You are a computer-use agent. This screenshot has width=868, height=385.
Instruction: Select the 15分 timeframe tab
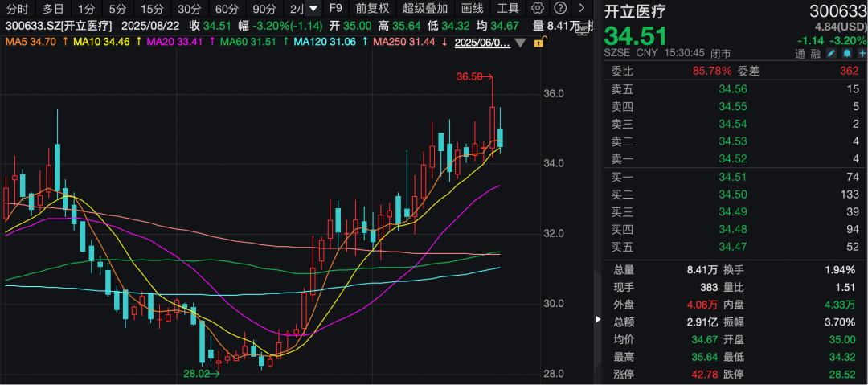pos(151,9)
